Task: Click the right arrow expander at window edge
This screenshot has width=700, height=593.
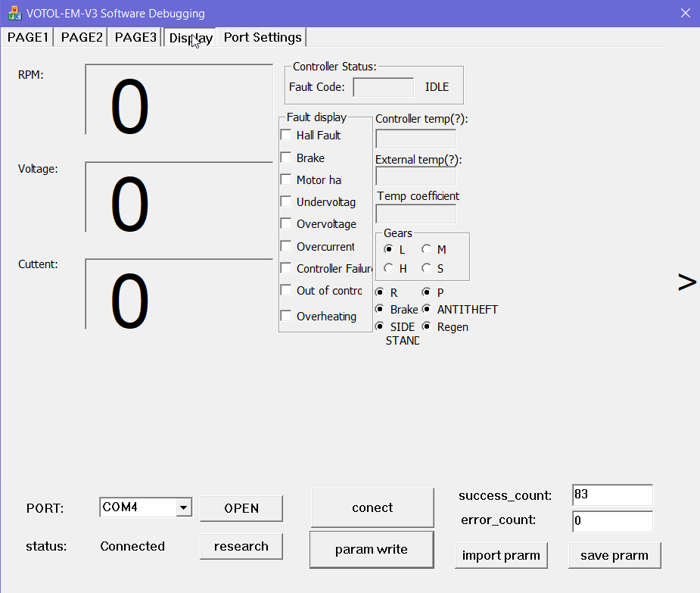Action: point(686,282)
